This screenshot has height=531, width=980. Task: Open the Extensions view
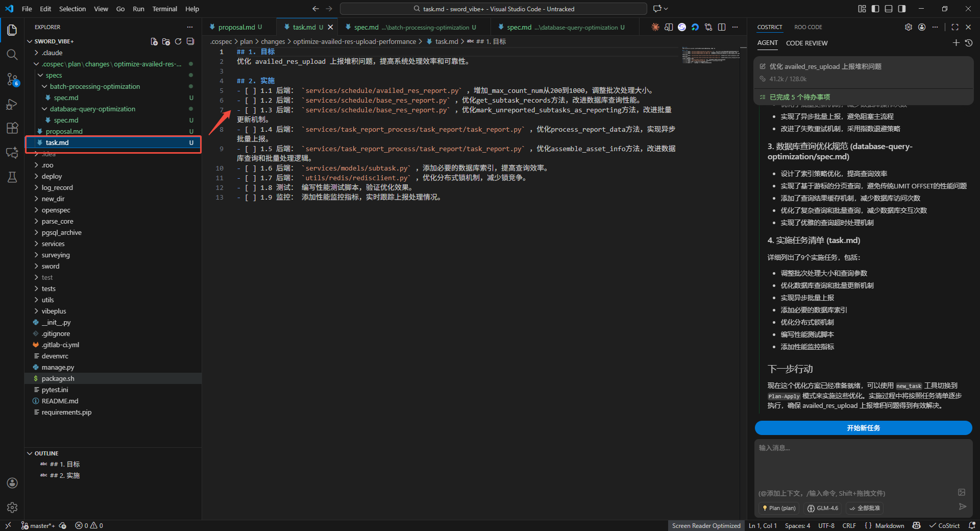pyautogui.click(x=12, y=128)
